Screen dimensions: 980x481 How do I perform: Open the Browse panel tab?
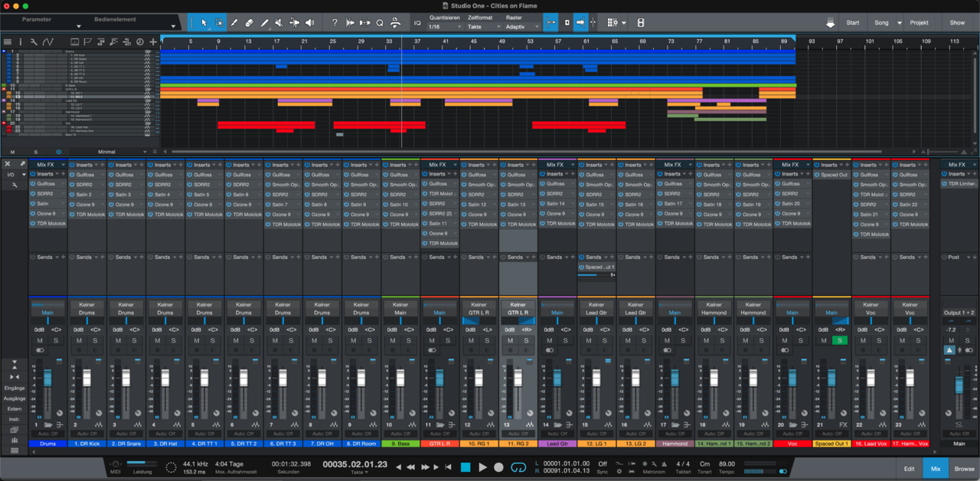click(964, 469)
